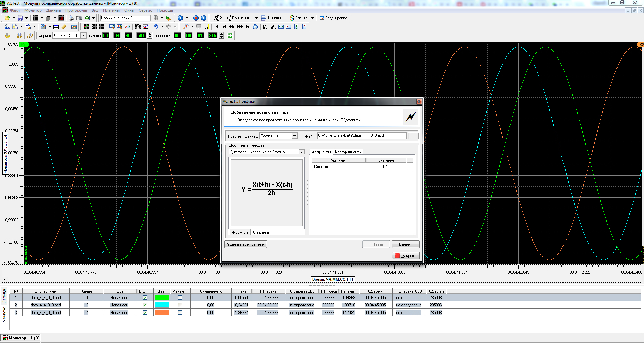Toggle visibility checkbox for channel U4
This screenshot has width=644, height=343.
145,313
